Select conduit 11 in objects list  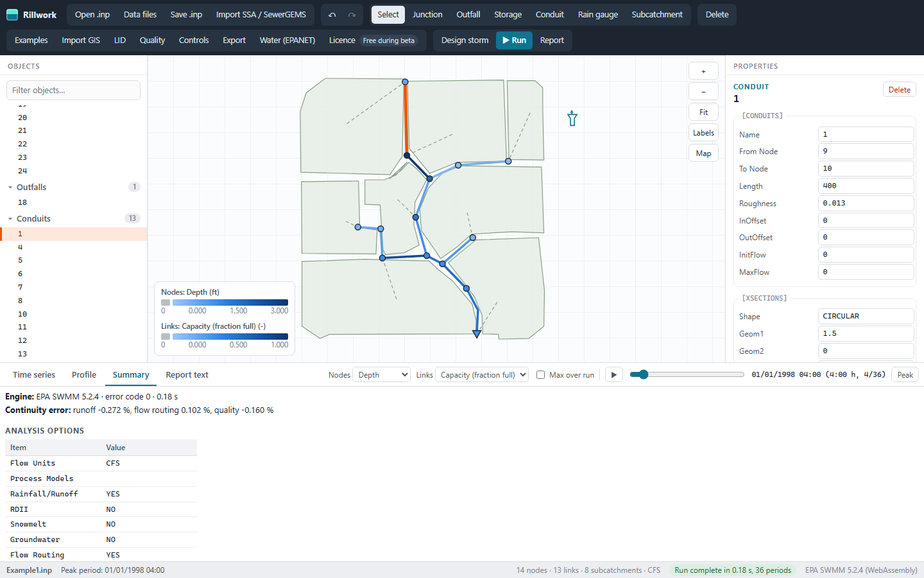(x=74, y=327)
